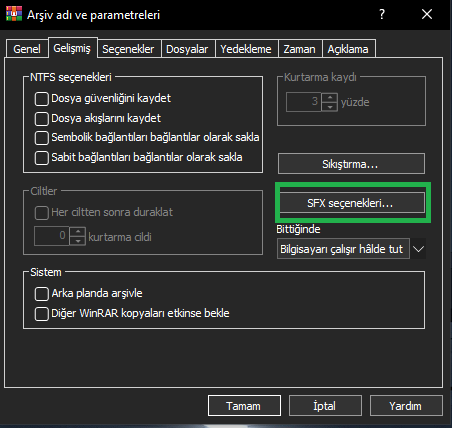Open the Açıklama tab
Image resolution: width=452 pixels, height=428 pixels.
click(348, 49)
